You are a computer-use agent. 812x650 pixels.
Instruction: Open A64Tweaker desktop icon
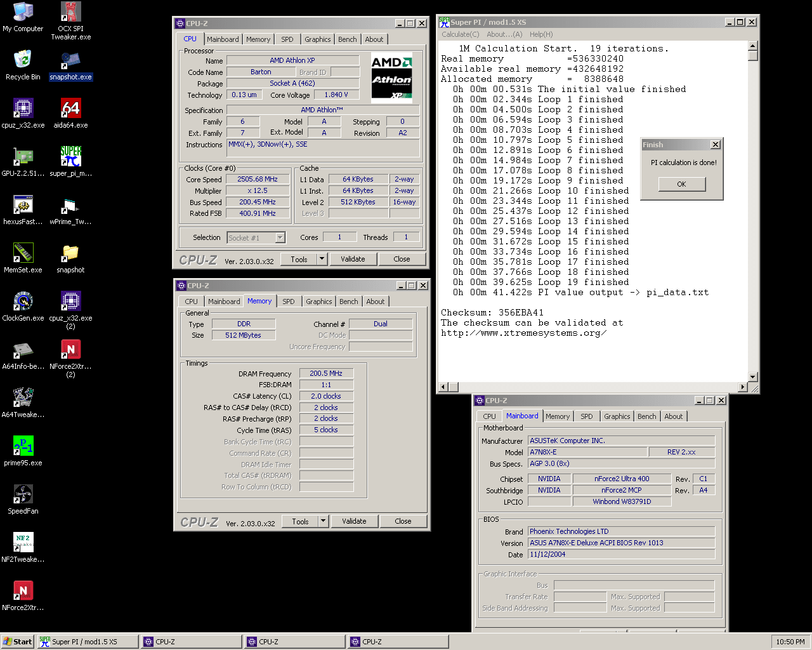tap(23, 403)
